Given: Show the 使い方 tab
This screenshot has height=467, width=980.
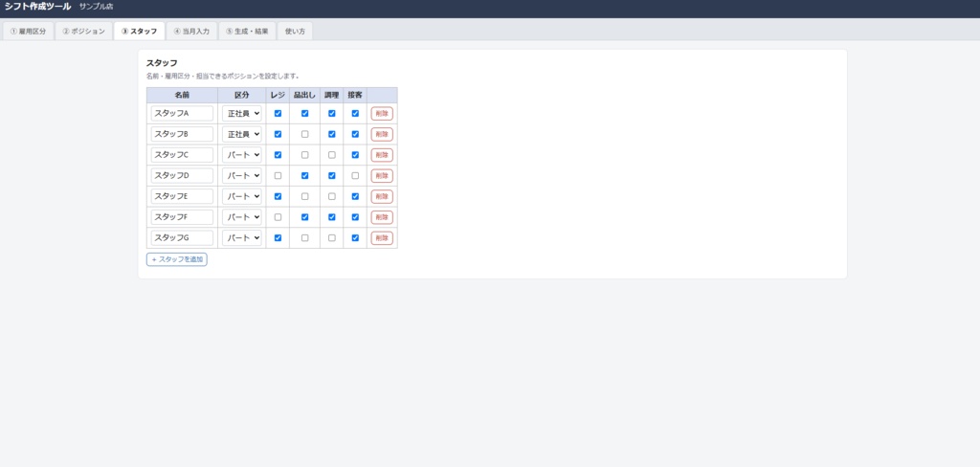Looking at the screenshot, I should coord(295,32).
